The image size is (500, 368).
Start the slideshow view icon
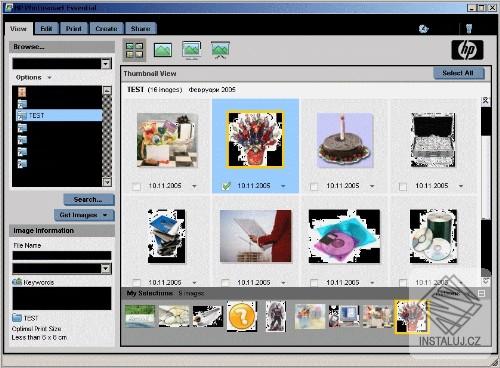click(220, 50)
